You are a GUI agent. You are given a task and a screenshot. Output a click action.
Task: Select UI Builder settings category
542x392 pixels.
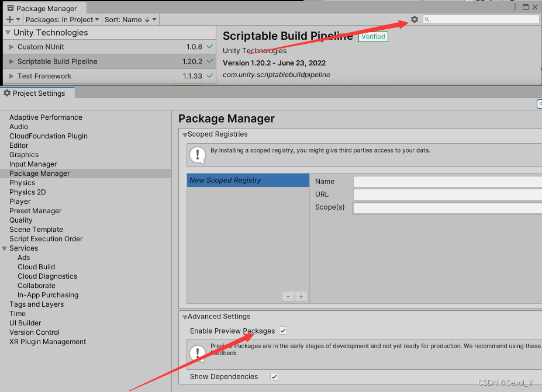click(x=25, y=323)
